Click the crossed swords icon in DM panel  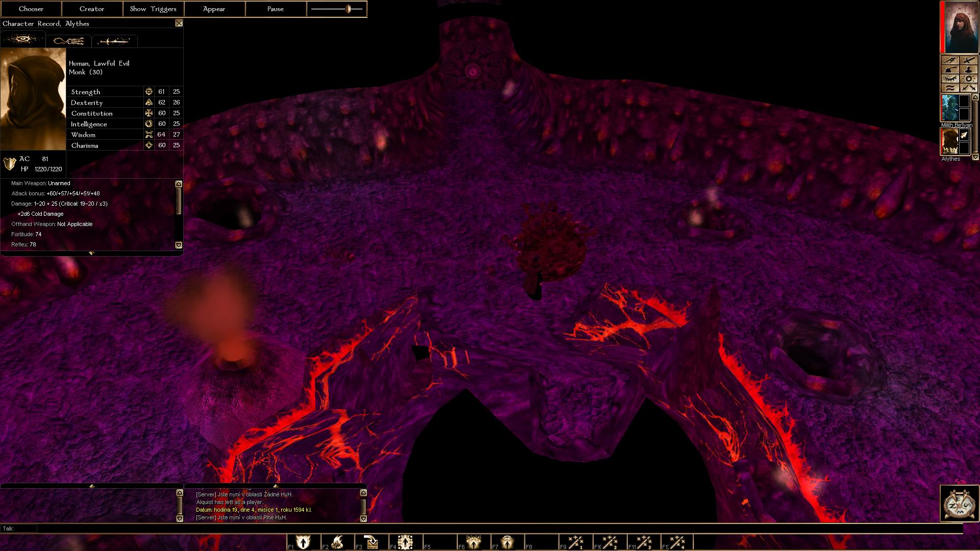click(968, 88)
